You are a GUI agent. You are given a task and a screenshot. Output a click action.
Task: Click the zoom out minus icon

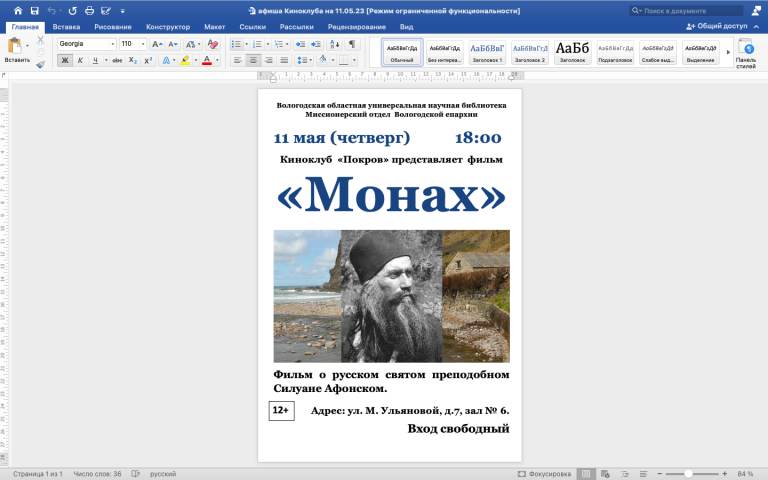660,474
